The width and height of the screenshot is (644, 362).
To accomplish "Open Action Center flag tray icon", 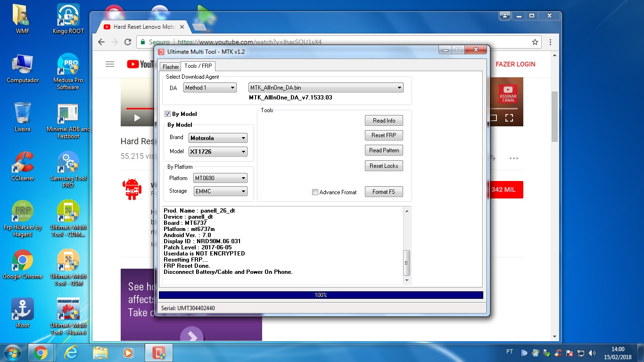I will pos(570,353).
